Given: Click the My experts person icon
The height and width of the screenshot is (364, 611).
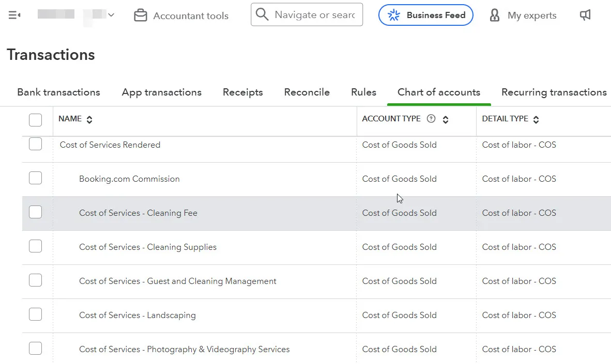Looking at the screenshot, I should point(495,15).
